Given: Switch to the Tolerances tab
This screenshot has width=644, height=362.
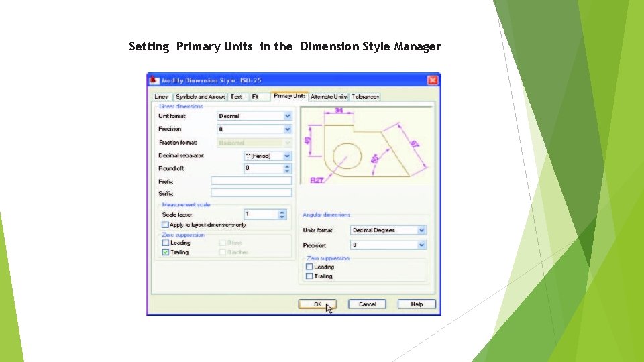Looking at the screenshot, I should [365, 97].
